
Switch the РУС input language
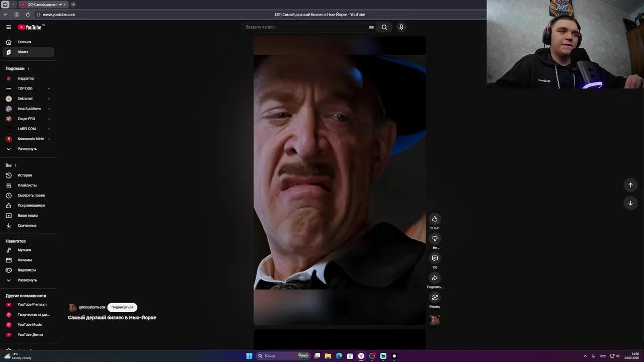point(603,356)
